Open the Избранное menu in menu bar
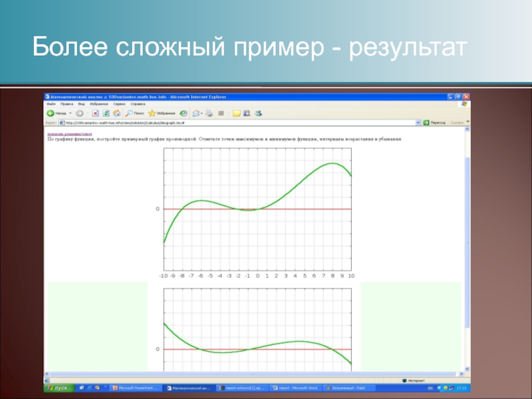This screenshot has width=532, height=399. click(98, 104)
